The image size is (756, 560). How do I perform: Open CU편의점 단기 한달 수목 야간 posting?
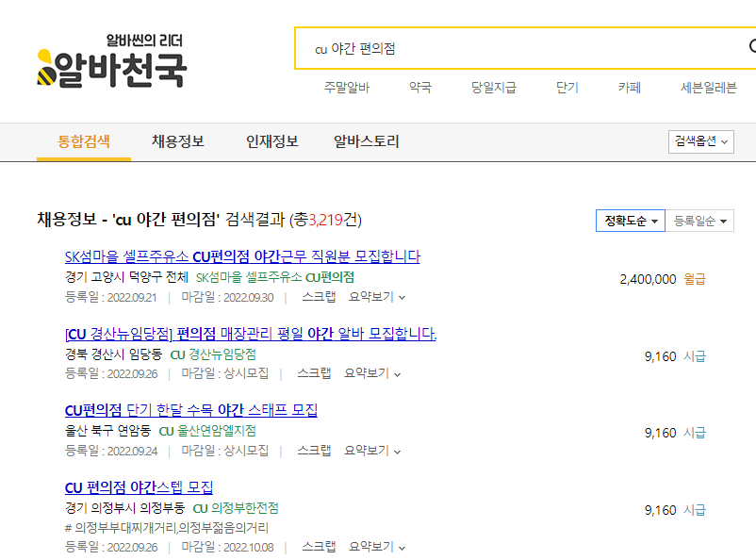tap(191, 410)
